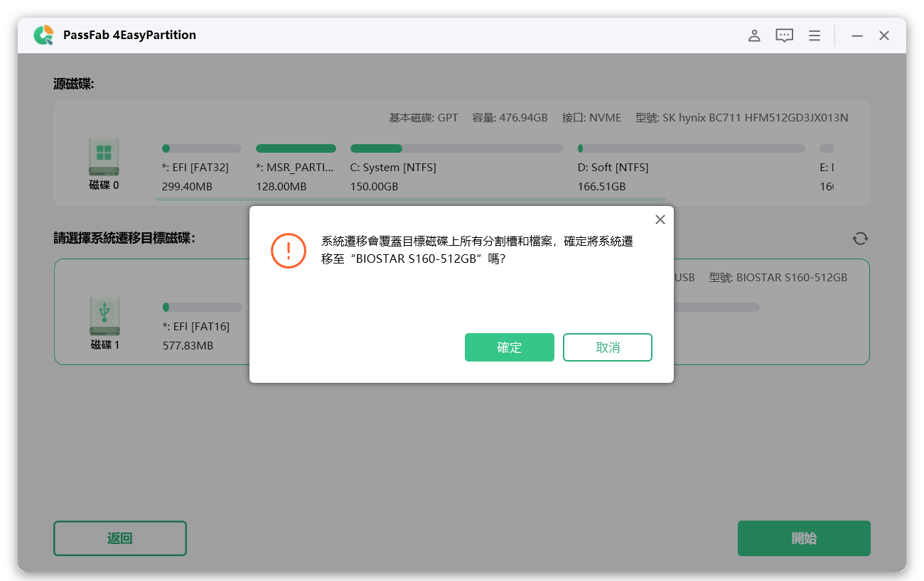The image size is (924, 581).
Task: Click the 返回 back button
Action: (120, 538)
